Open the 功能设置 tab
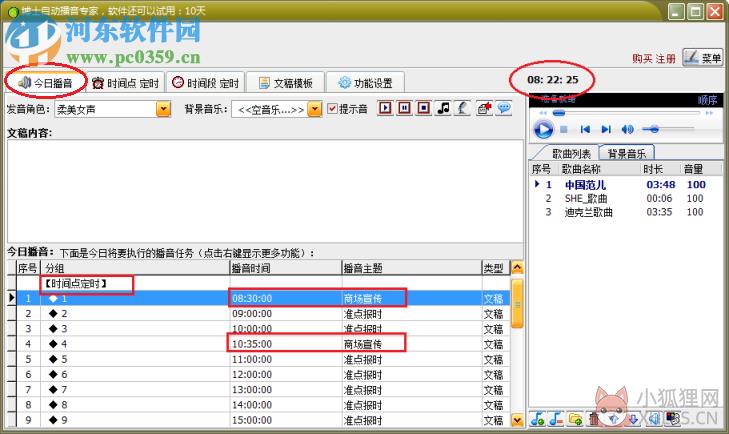This screenshot has width=729, height=434. pos(365,83)
